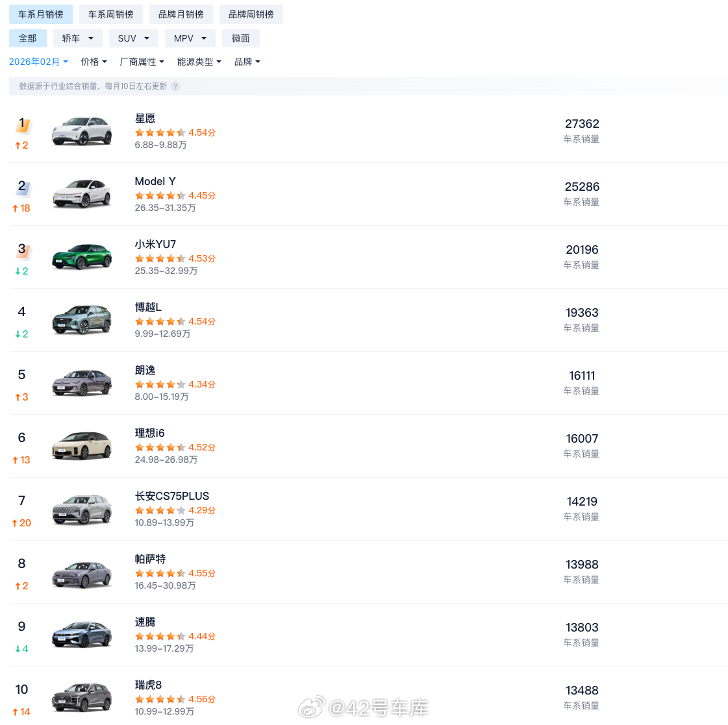Click the 瑞虎8 star rating icons
728x725 pixels.
(160, 699)
